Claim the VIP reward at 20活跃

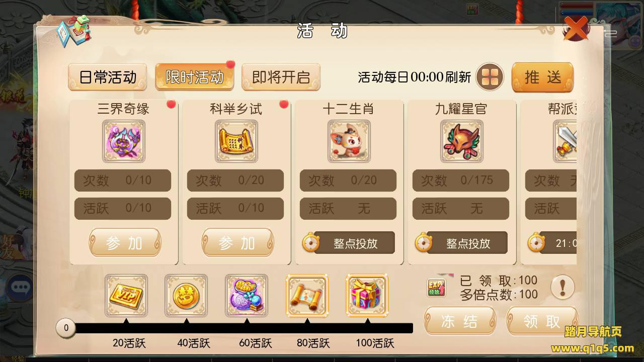(126, 296)
